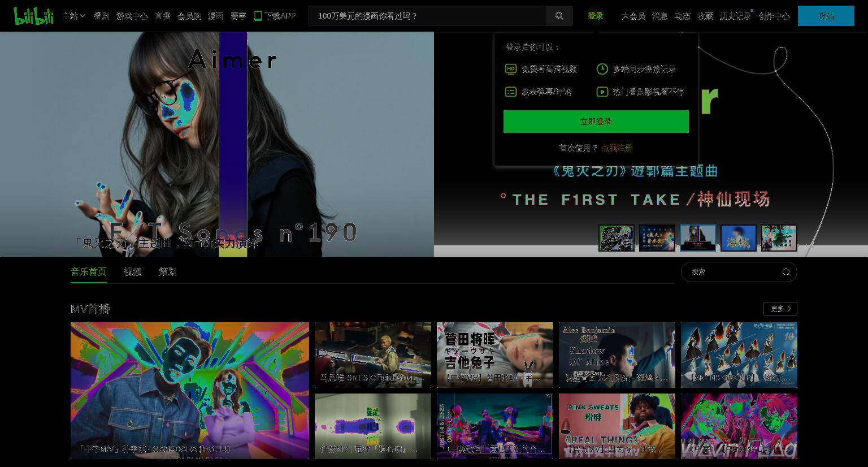868x467 pixels.
Task: Click the comment icon for 发表弹幕/评论
Action: (510, 92)
